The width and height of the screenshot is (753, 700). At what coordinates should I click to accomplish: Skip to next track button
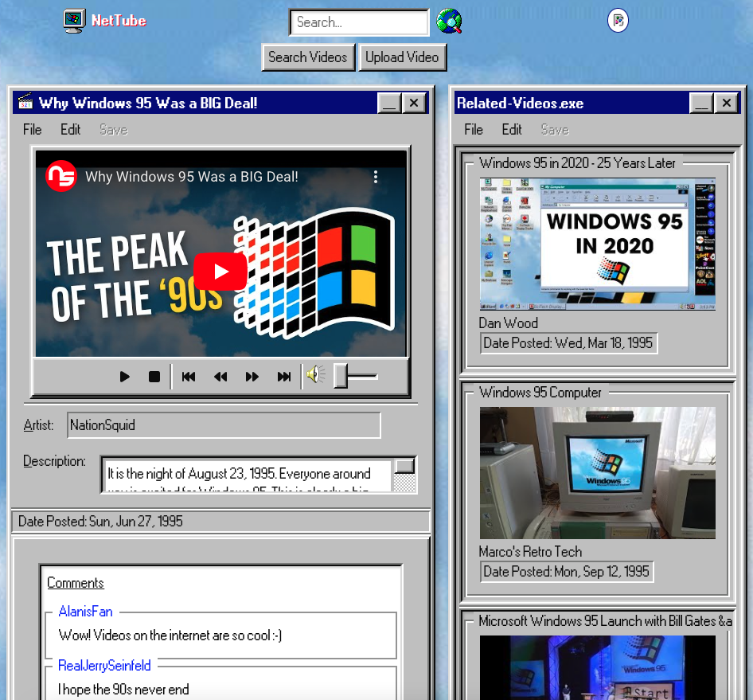284,377
